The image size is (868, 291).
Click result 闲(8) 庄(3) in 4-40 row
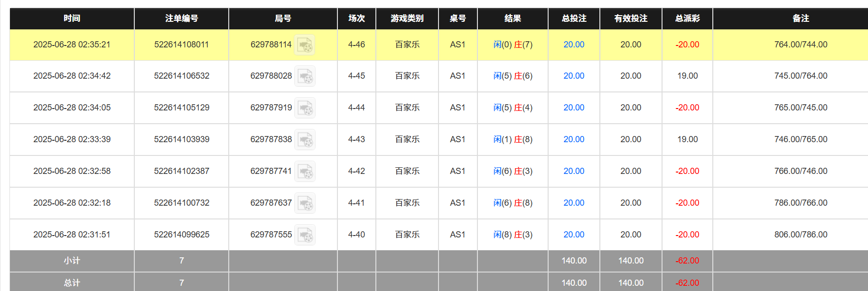[513, 235]
